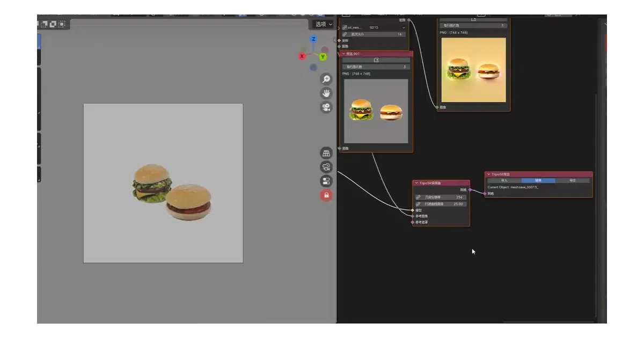
Task: Click the blue Z axis on navigation gizmo
Action: (x=313, y=39)
